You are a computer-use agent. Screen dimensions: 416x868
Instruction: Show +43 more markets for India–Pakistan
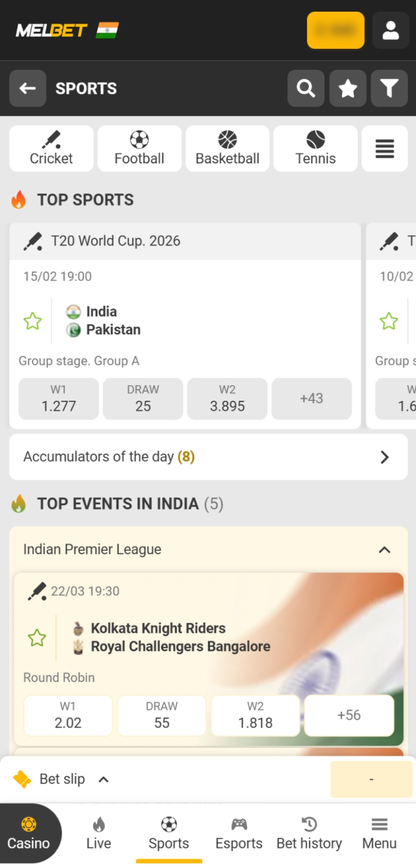tap(312, 399)
